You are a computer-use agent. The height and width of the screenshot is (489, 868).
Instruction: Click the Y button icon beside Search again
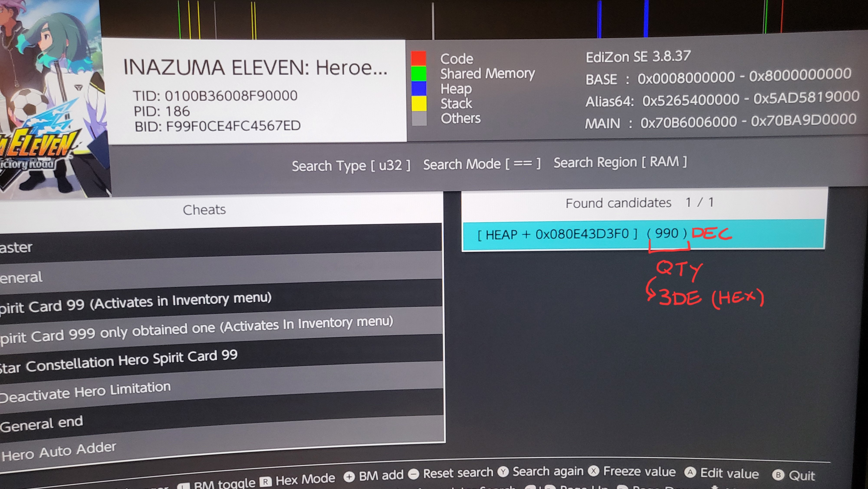point(503,472)
